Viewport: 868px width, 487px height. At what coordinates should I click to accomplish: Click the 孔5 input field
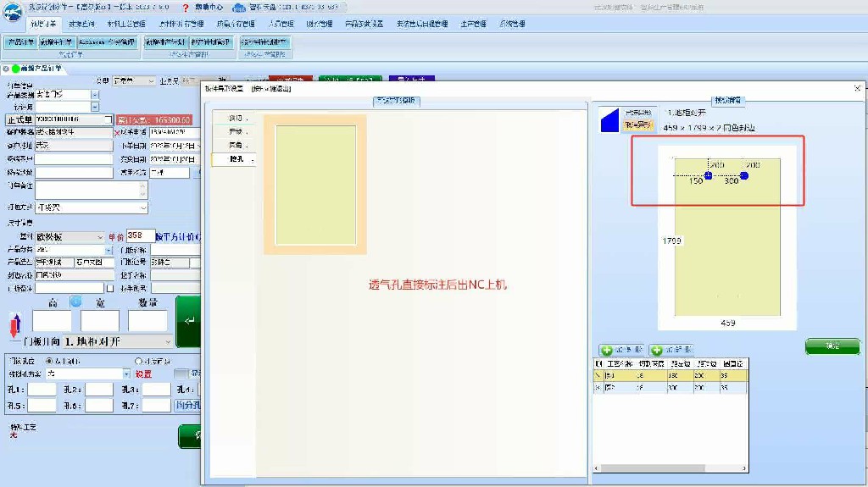(42, 406)
